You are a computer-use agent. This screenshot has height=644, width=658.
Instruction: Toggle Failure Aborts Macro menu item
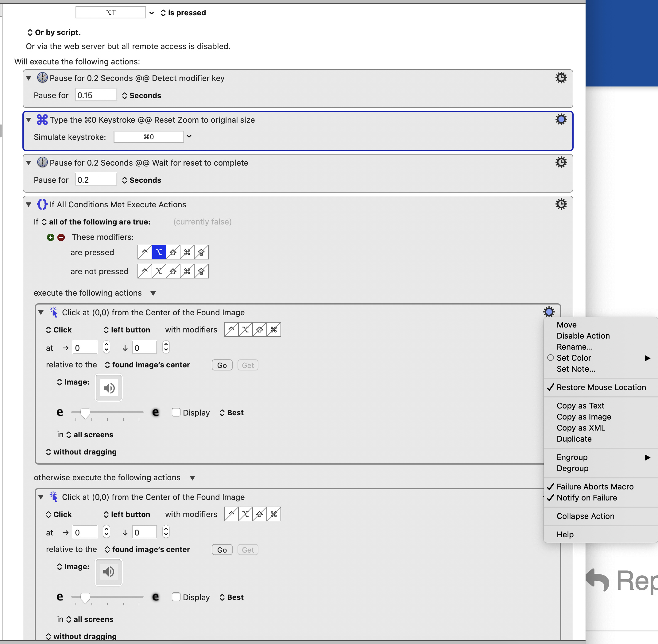tap(595, 487)
